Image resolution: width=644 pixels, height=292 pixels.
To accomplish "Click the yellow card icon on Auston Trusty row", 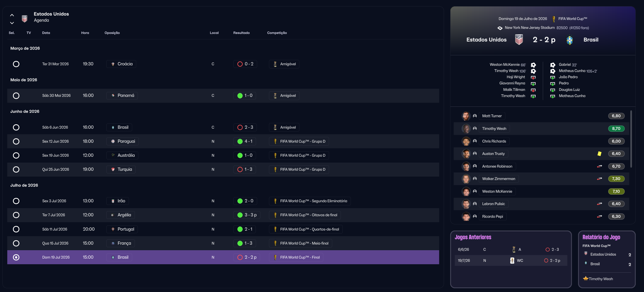I will point(599,154).
